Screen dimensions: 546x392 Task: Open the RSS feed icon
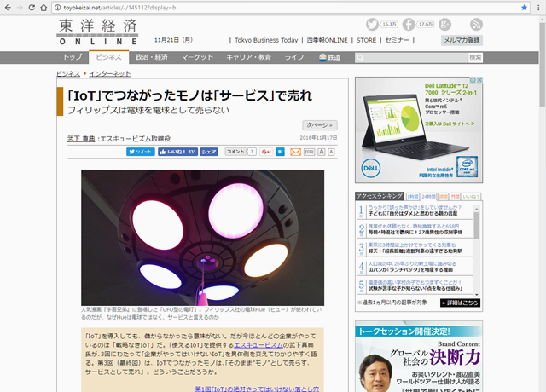point(475,25)
